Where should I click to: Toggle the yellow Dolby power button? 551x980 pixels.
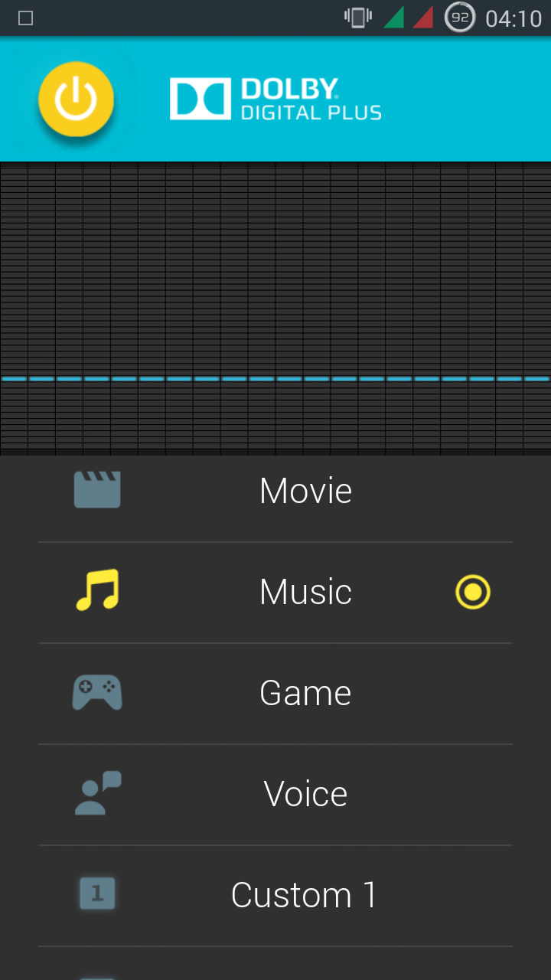click(76, 99)
